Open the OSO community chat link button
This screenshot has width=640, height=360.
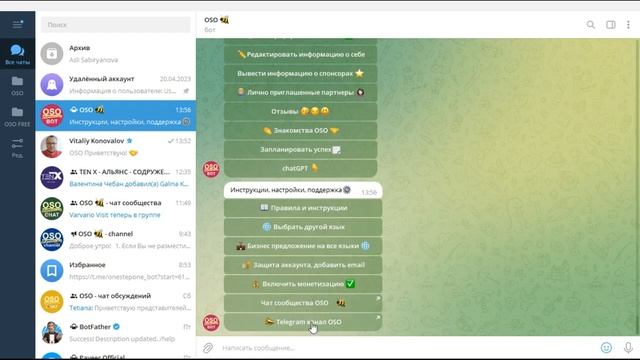[x=303, y=303]
